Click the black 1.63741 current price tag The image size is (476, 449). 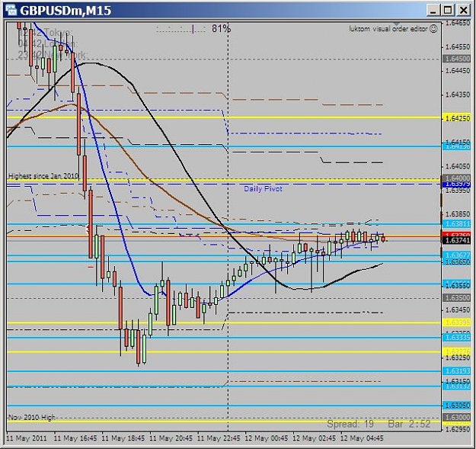point(456,241)
